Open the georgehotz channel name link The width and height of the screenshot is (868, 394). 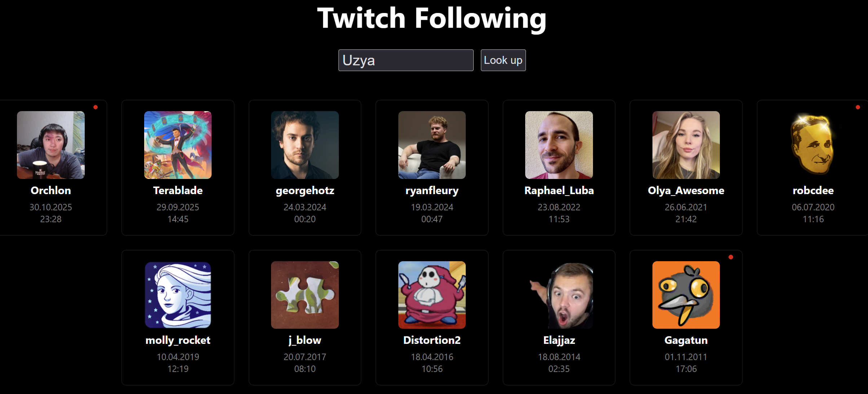tap(305, 191)
